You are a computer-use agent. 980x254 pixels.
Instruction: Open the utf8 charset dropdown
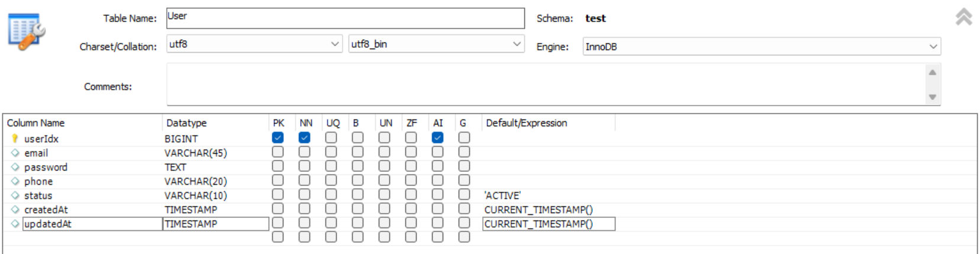(334, 44)
